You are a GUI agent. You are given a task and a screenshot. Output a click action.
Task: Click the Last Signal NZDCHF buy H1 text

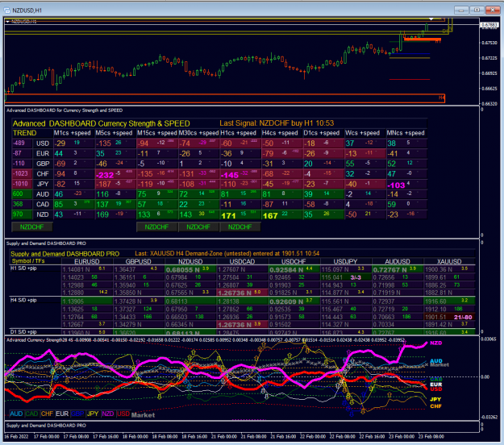coord(277,123)
